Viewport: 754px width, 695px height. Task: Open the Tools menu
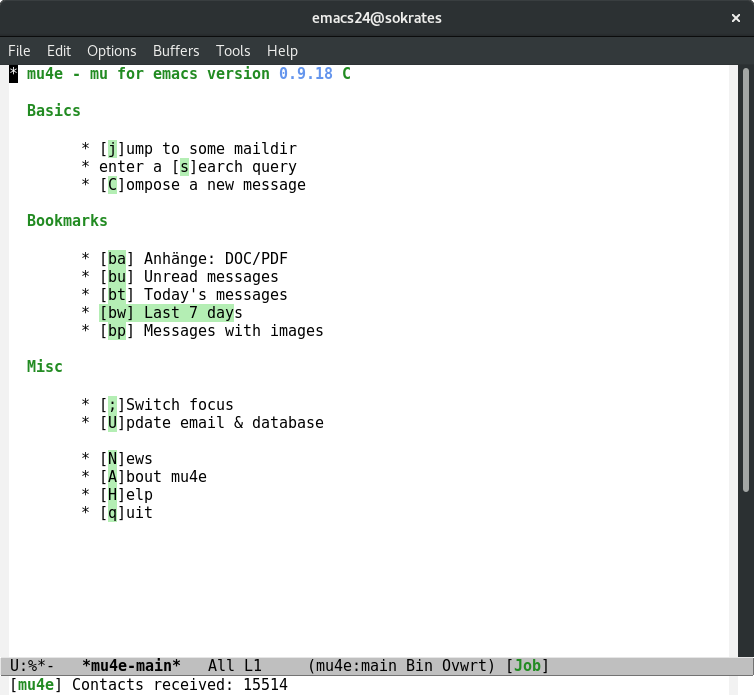[x=233, y=51]
